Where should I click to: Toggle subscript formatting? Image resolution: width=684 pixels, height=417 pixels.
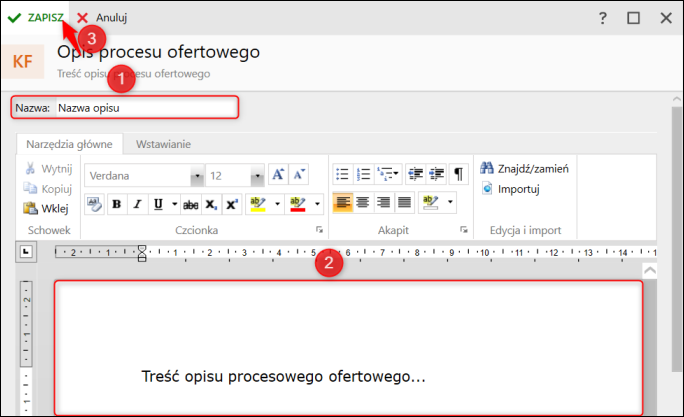(211, 204)
